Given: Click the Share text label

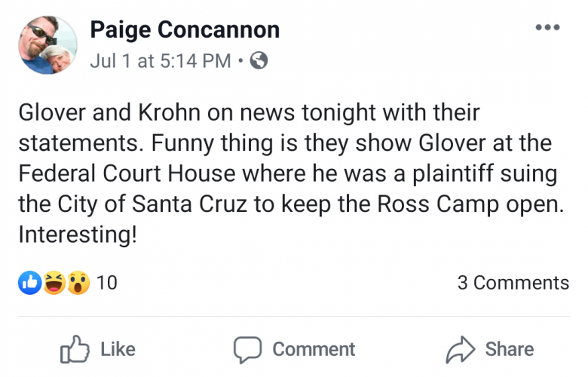Looking at the screenshot, I should point(510,349).
